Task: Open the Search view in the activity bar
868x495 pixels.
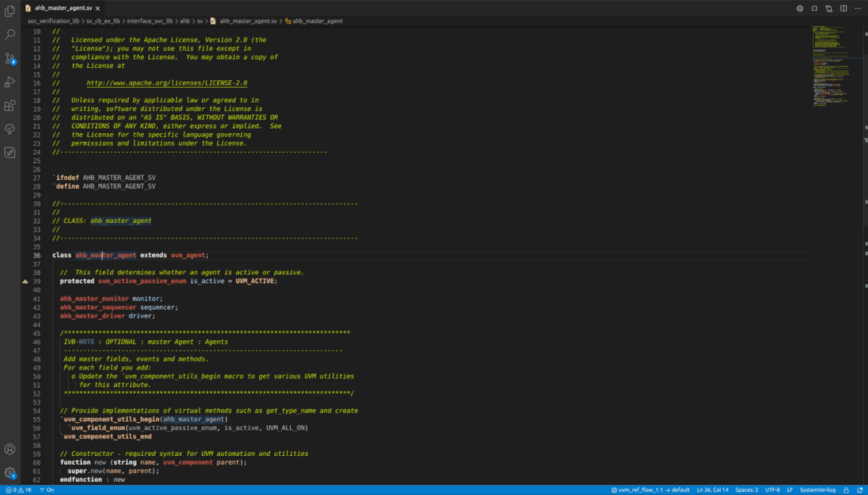Action: (10, 34)
